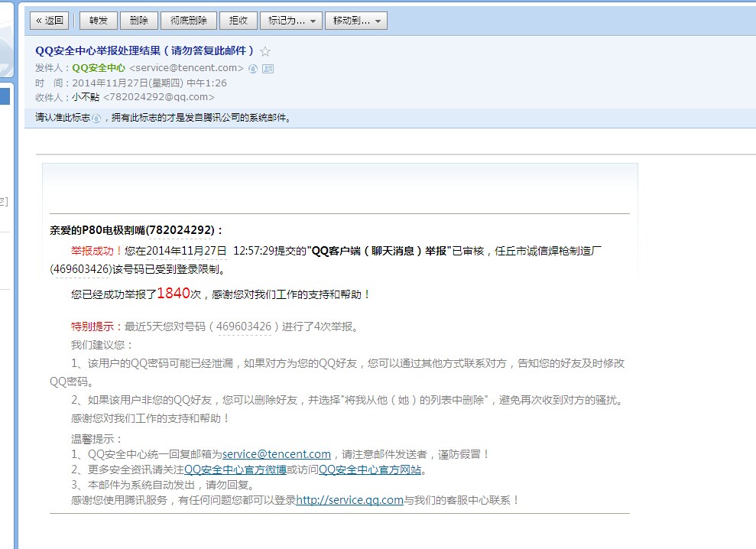Open service@tencent.com link in body
The width and height of the screenshot is (756, 549).
pyautogui.click(x=276, y=454)
